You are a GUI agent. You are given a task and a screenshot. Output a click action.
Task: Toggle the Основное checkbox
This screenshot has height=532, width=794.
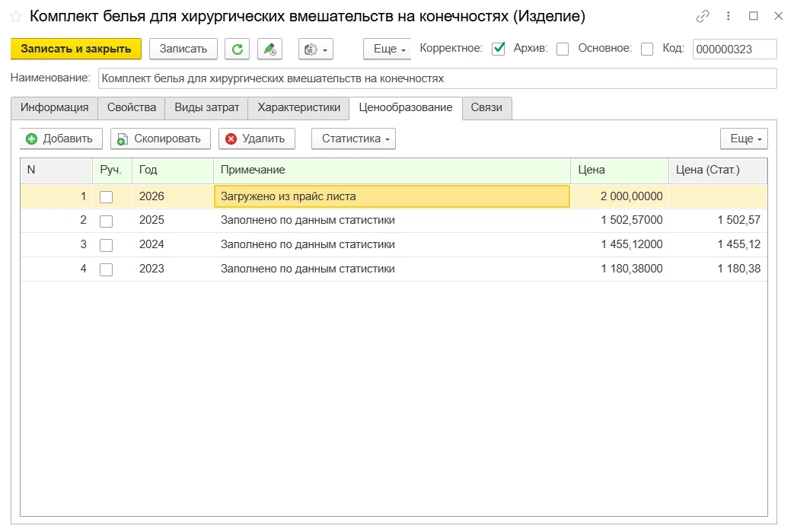(646, 49)
